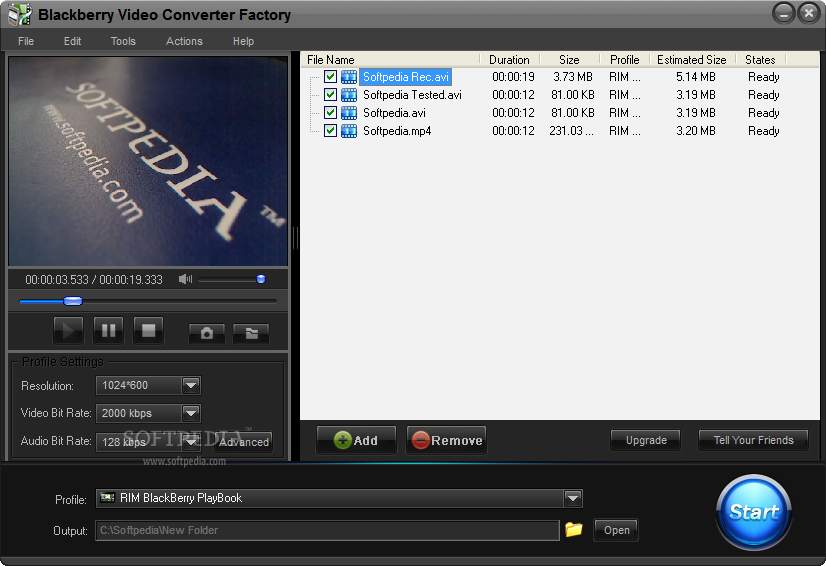Click the film icon of Softpedia.mp4

[349, 131]
